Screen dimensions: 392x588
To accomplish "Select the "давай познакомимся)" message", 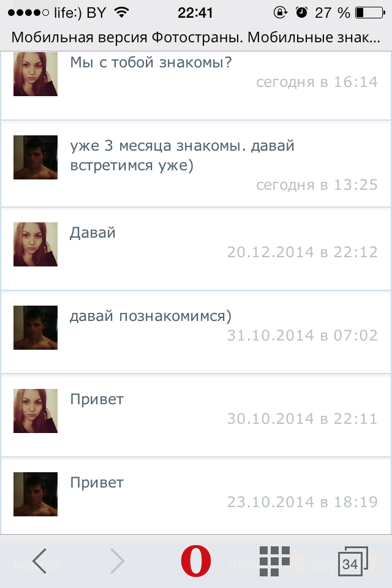I will (x=151, y=316).
